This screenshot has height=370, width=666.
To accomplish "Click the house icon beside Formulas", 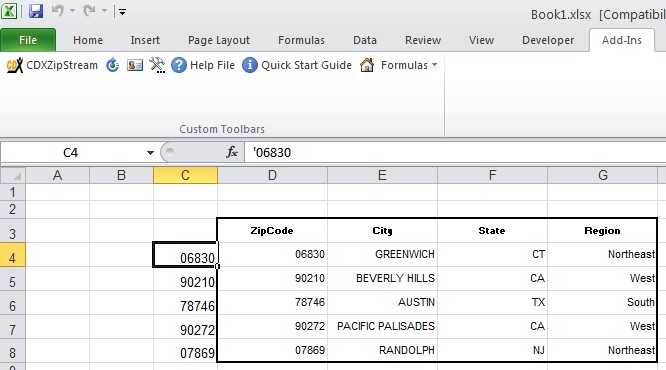I will coord(367,65).
